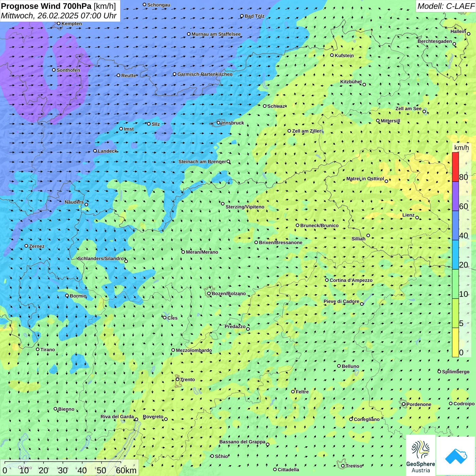Click the Treviso city label
This screenshot has width=476, height=476.
(354, 466)
